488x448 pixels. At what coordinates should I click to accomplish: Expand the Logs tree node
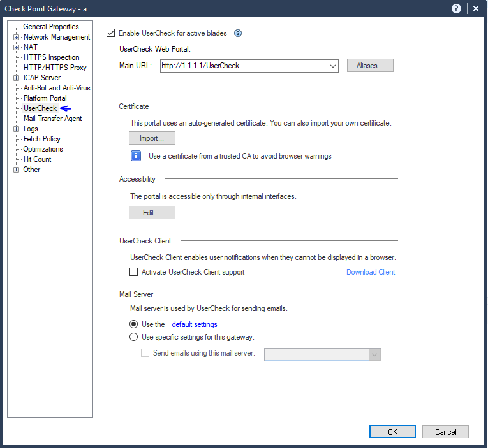(x=17, y=129)
